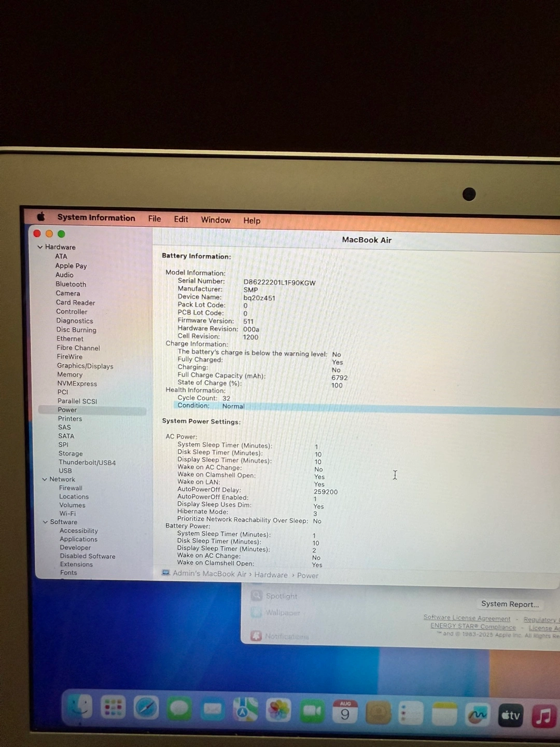Screen dimensions: 560x747
Task: Select Bluetooth in the sidebar
Action: [71, 284]
